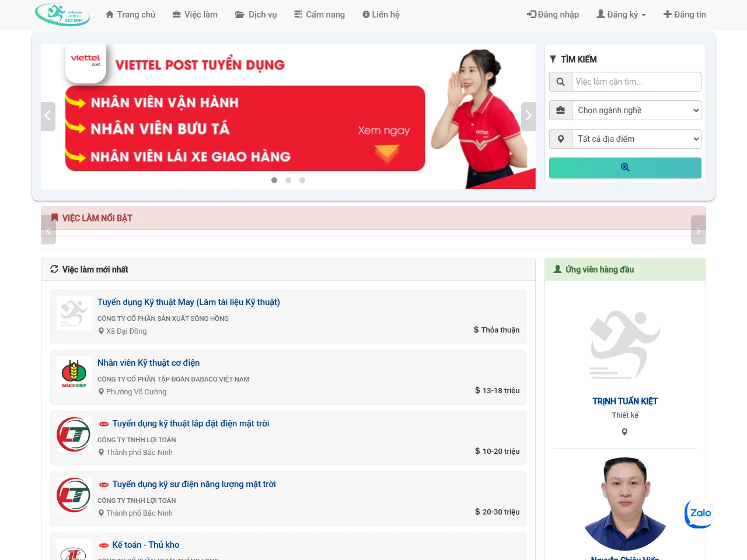Open candidate TRỊNH TUẤN KIỆT profile
Screen dimensions: 747x560
pos(625,401)
